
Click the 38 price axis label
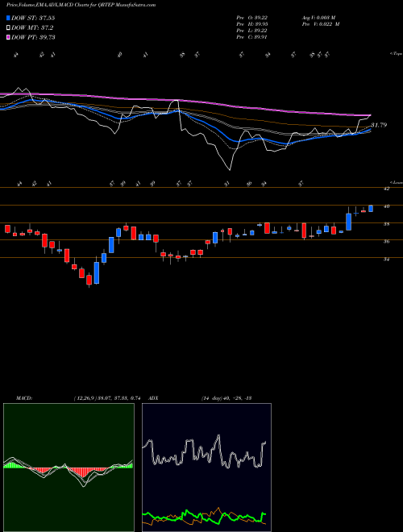pyautogui.click(x=386, y=224)
